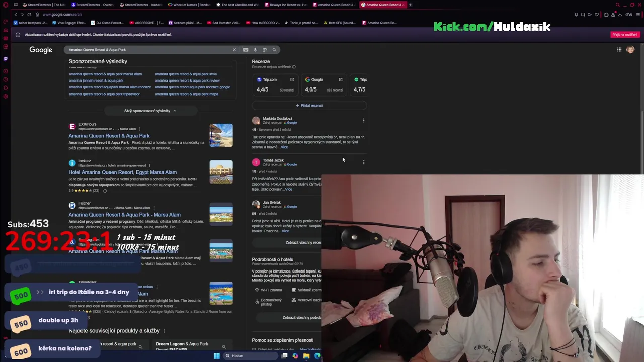
Task: Open the Sad Hamster Violin bookmark
Action: 224,23
